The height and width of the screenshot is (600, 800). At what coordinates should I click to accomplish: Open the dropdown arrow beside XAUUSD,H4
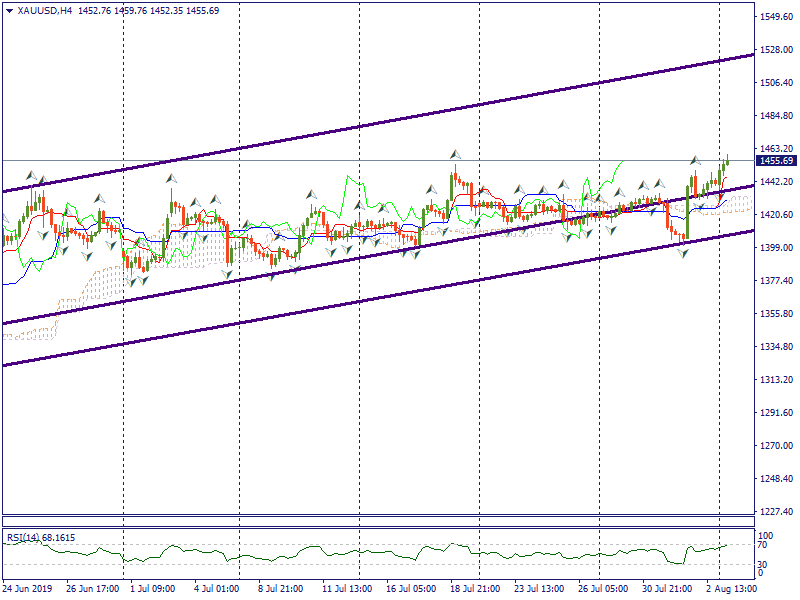tap(9, 10)
